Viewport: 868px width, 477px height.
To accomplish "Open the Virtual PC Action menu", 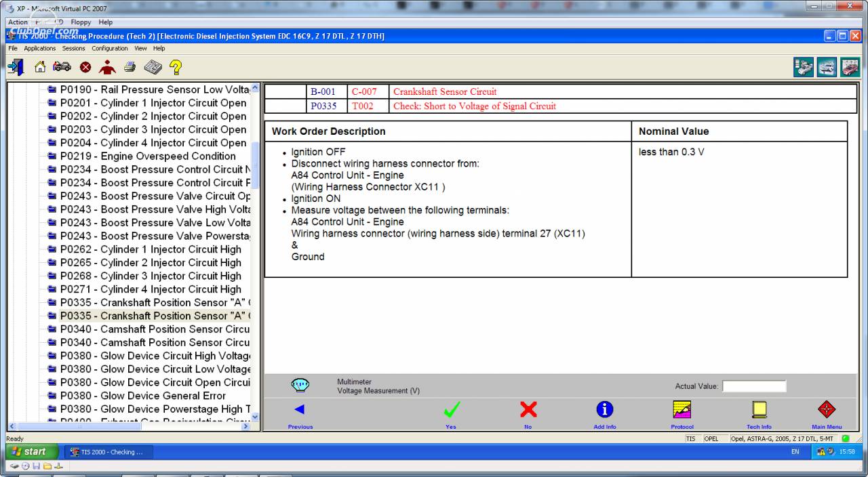I will [16, 22].
